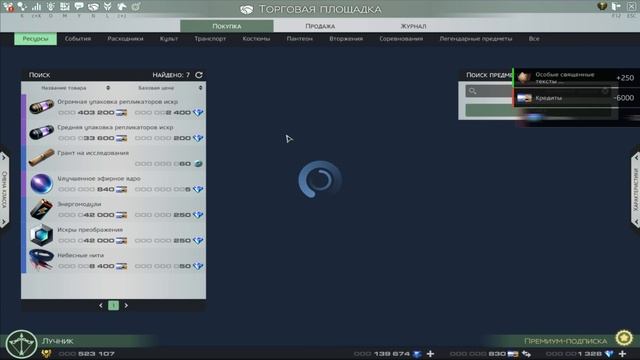Viewport: 640px width, 360px height.
Task: Select the Культ category
Action: coord(169,39)
